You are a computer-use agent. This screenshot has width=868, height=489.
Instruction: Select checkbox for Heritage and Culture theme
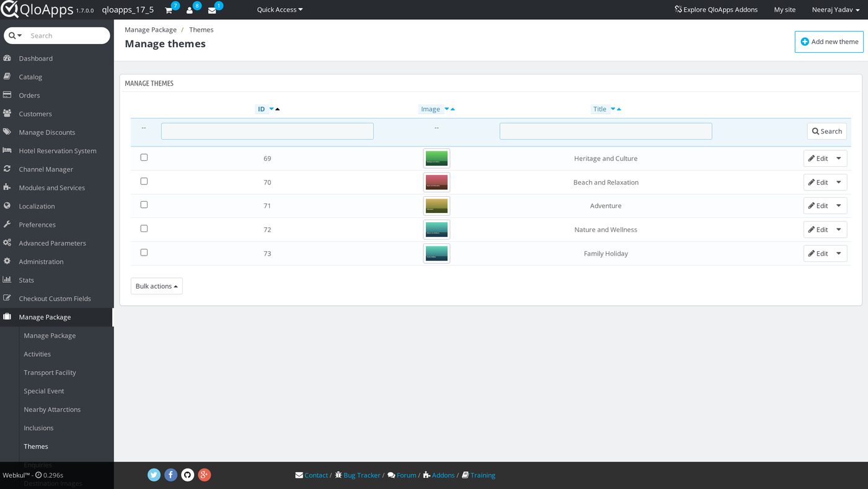[x=144, y=158]
